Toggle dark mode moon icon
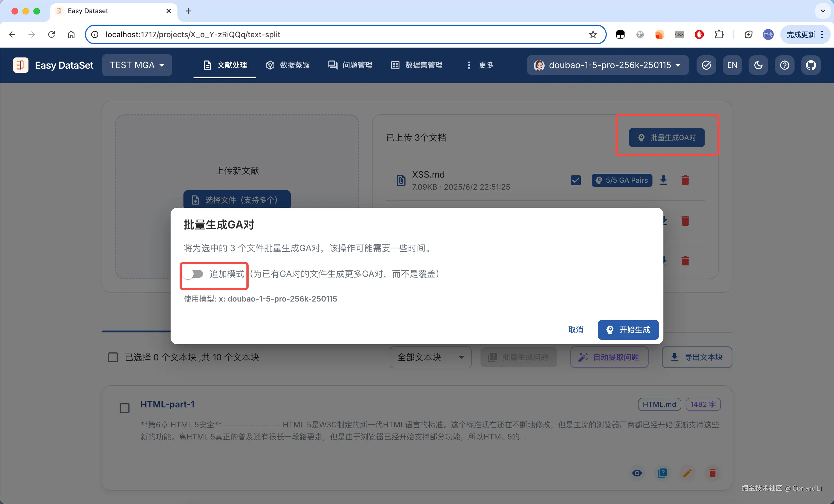This screenshot has width=834, height=504. click(758, 65)
